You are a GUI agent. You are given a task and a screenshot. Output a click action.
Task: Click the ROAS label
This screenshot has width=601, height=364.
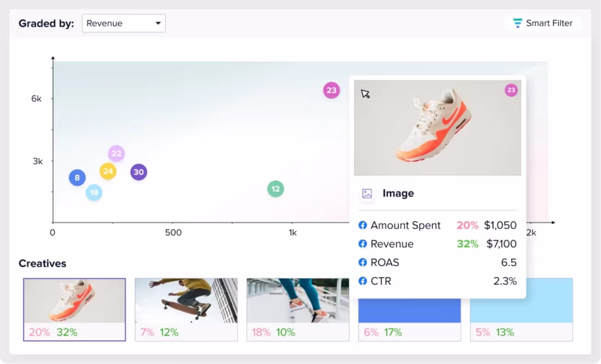385,263
